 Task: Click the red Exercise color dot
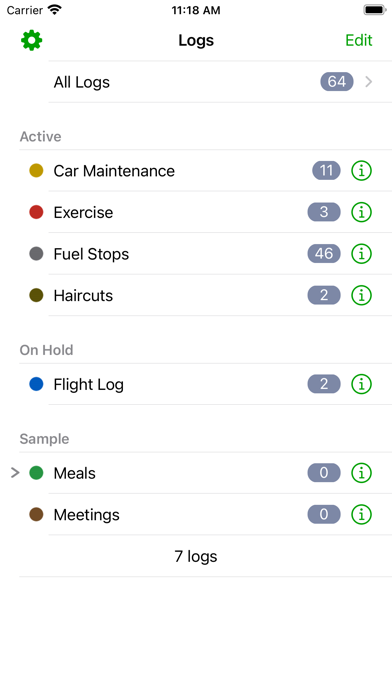point(36,212)
